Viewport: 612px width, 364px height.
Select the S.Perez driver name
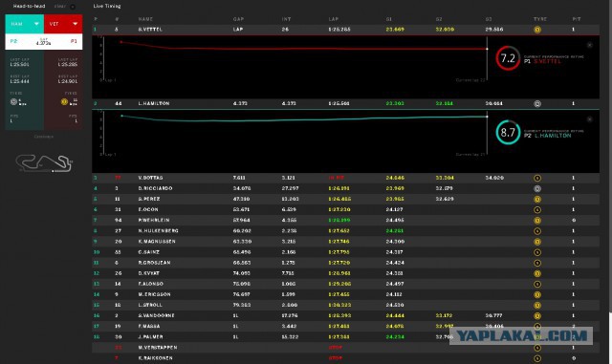pos(149,199)
